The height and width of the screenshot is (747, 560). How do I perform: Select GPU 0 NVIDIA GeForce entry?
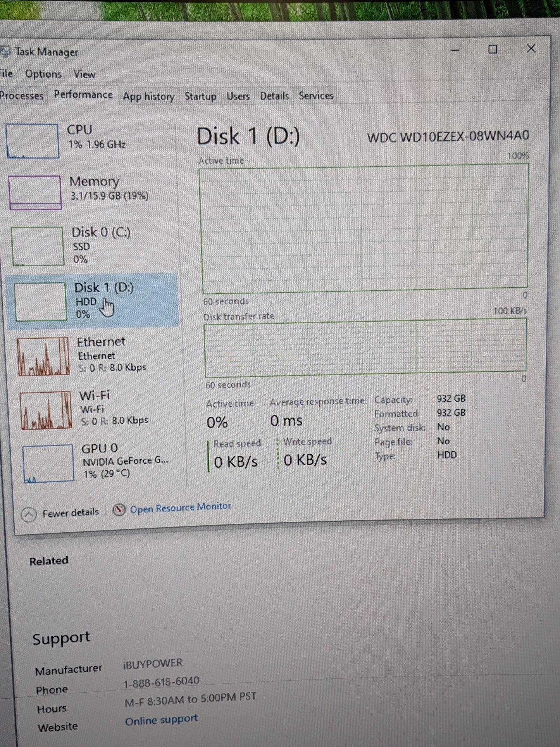coord(99,462)
